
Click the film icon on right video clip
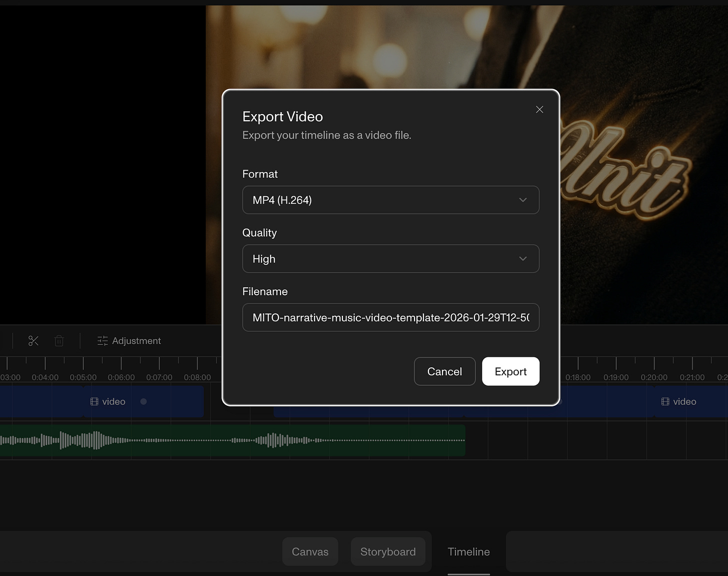665,401
